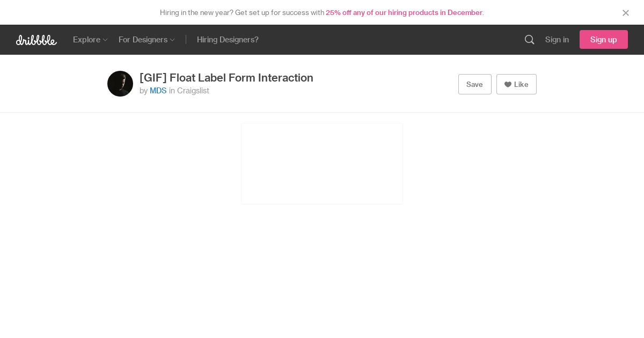Dismiss the hiring promo banner with X
The image size is (644, 338).
625,13
